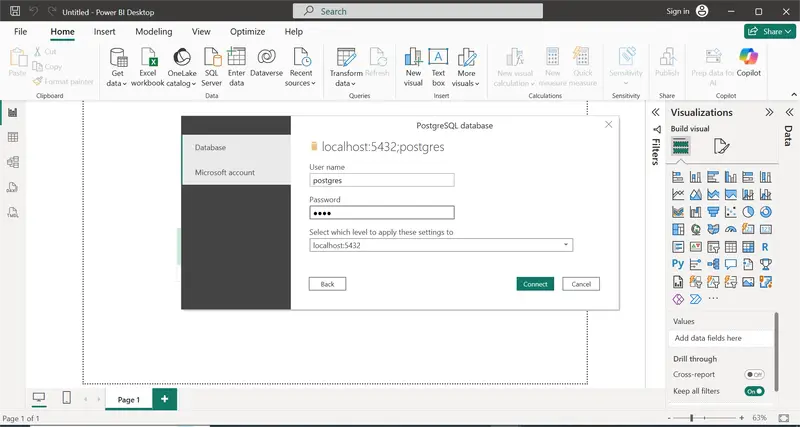Expand the Data pane
The height and width of the screenshot is (427, 800).
(x=789, y=112)
